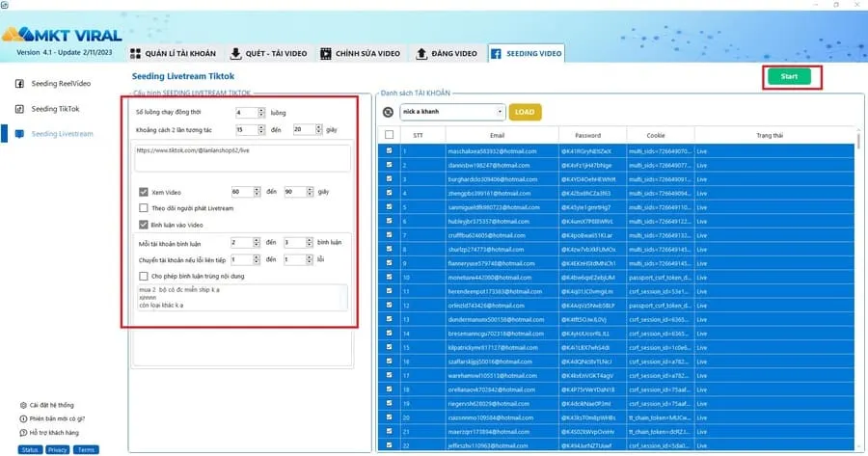Screen dimensions: 868x456
Task: Click the TikTok livestream URL field
Action: click(242, 157)
